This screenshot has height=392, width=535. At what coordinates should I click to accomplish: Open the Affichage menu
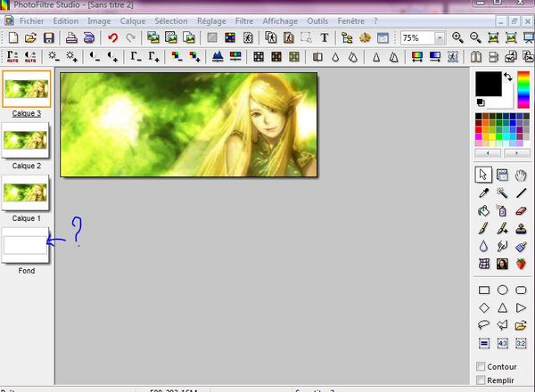coord(280,21)
